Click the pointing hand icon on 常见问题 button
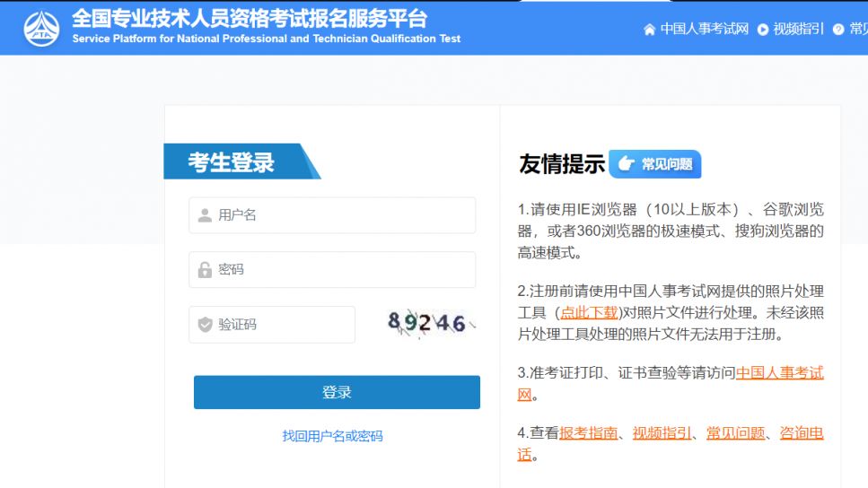The width and height of the screenshot is (868, 488). coord(626,164)
